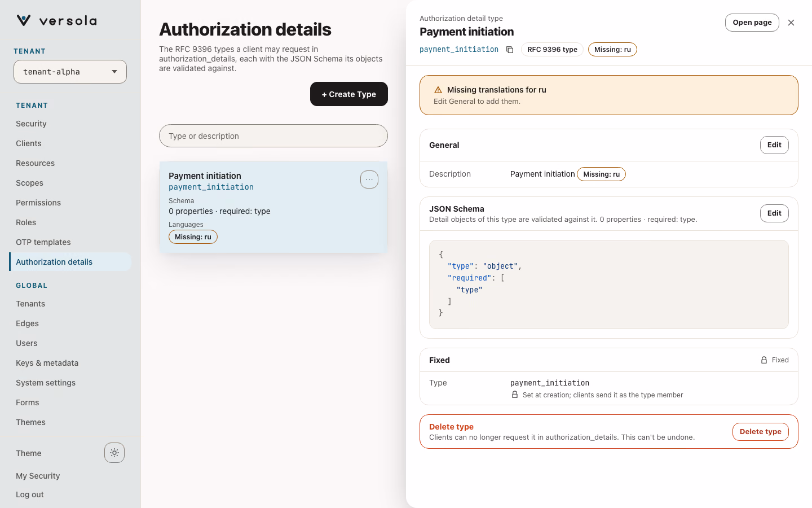
Task: Open the Users page
Action: tap(70, 343)
